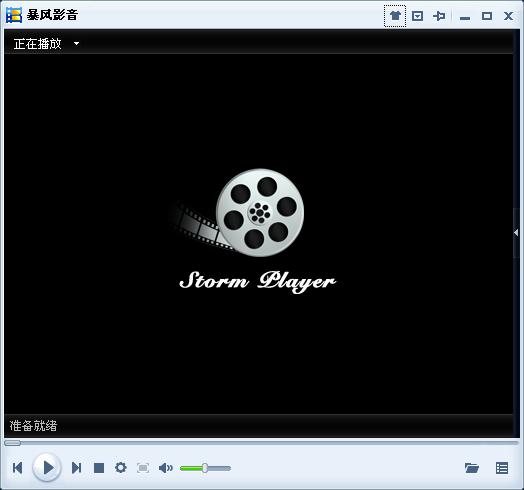Toggle fullscreen mode icon
The image size is (524, 490).
pos(143,468)
